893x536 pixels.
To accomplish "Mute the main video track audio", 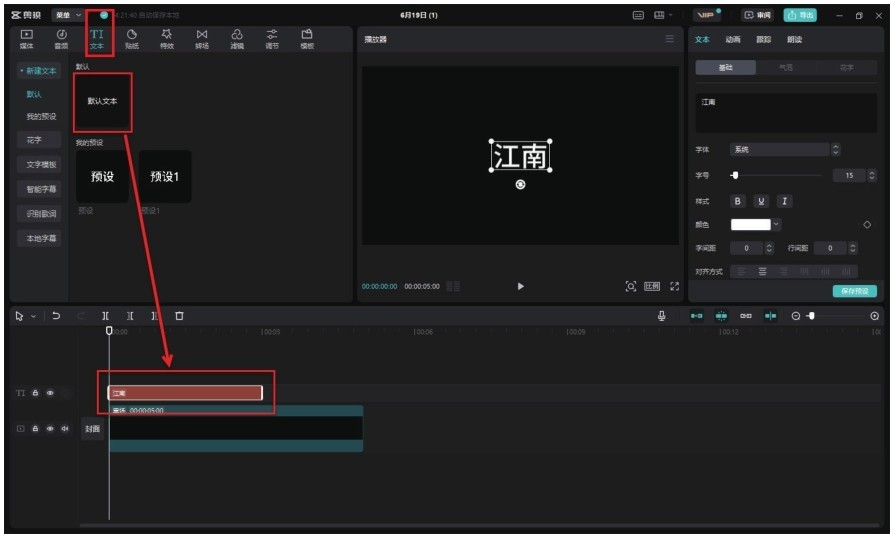I will tap(65, 428).
